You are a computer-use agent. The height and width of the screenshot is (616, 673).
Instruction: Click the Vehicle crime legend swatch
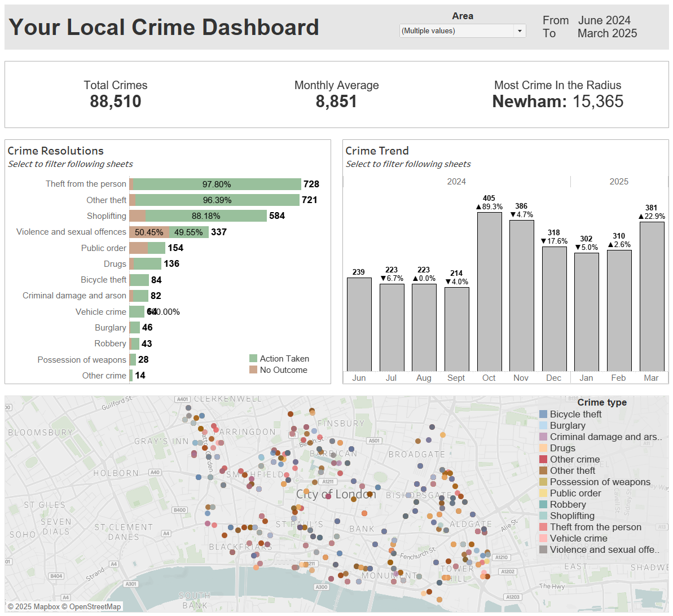[x=543, y=538]
